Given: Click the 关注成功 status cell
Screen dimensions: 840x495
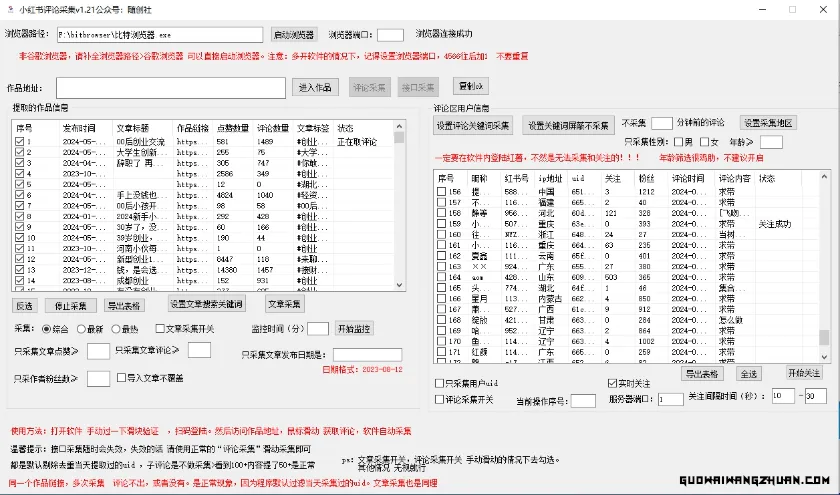Looking at the screenshot, I should coord(775,224).
